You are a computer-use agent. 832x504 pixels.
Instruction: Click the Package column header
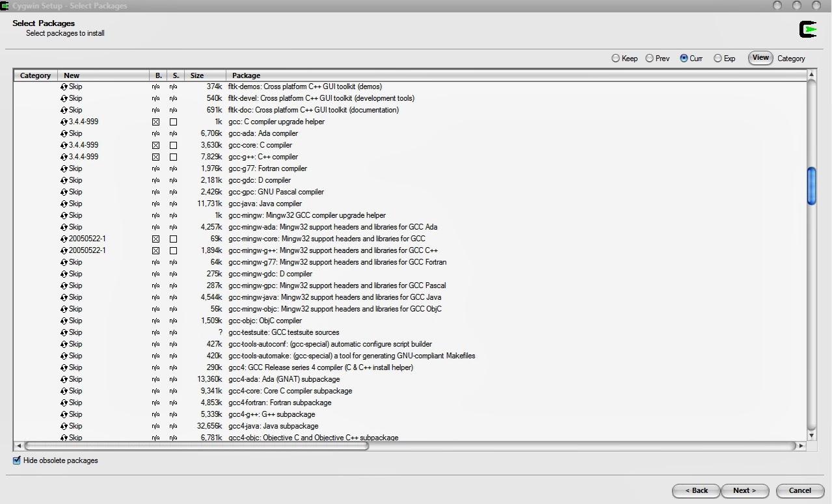point(516,75)
